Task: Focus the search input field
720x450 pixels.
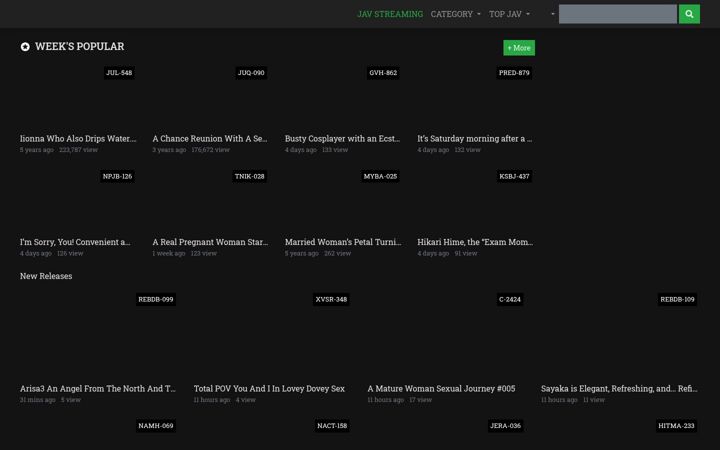Action: point(617,14)
